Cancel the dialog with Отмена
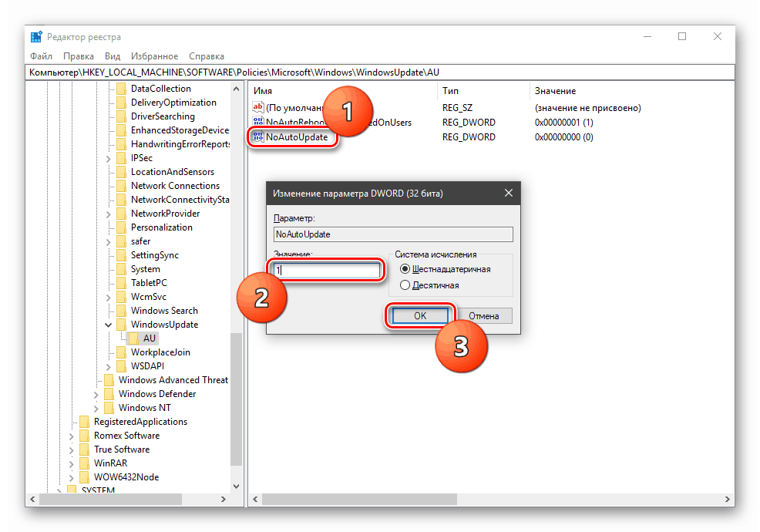Viewport: 760px width, 532px height. coord(484,315)
